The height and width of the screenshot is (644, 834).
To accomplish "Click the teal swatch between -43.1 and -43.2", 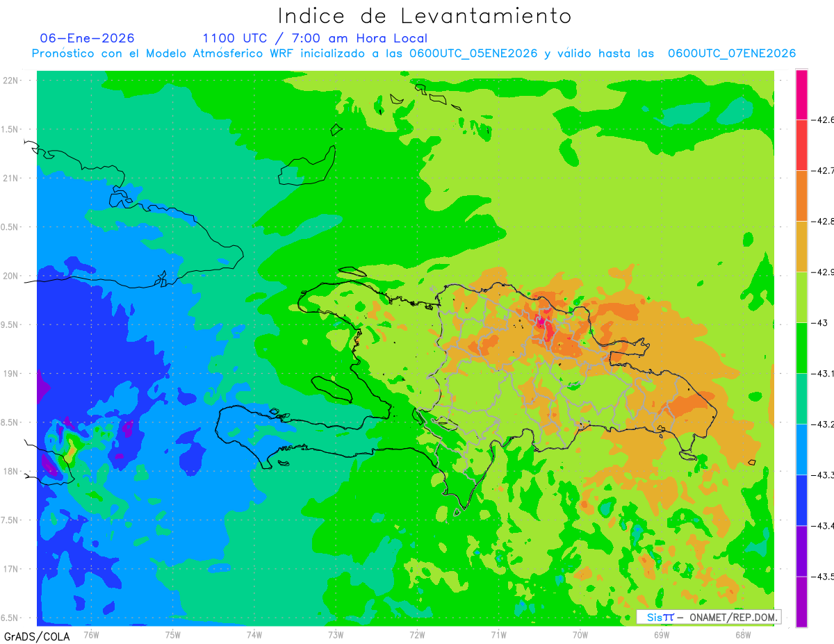I will (x=801, y=399).
